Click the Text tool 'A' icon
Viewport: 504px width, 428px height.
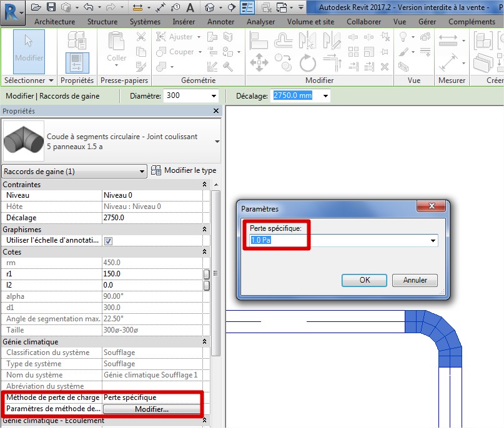189,7
